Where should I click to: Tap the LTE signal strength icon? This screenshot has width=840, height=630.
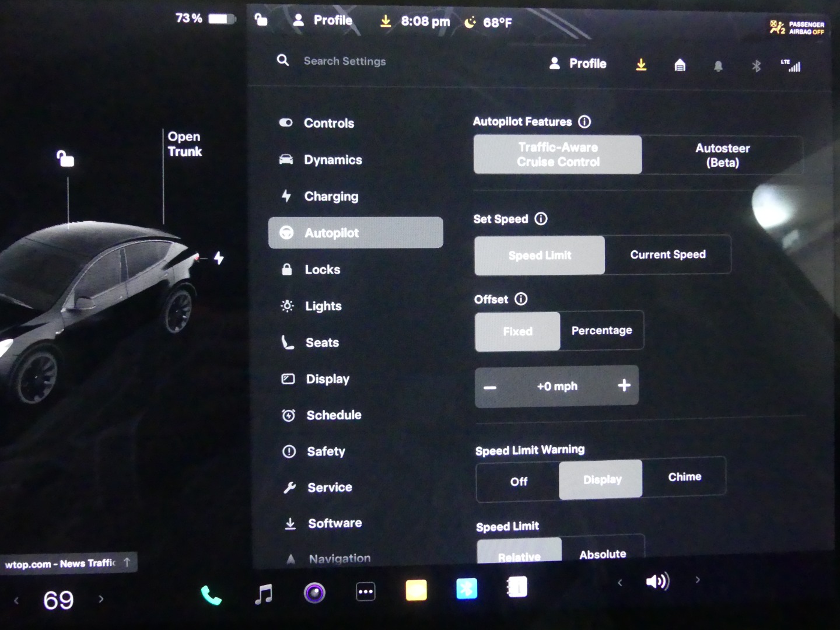[790, 65]
